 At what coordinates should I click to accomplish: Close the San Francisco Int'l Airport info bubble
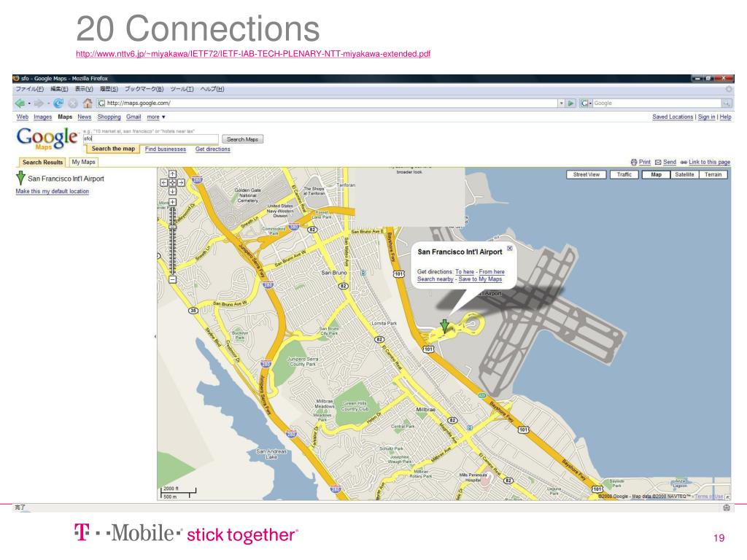tap(510, 248)
